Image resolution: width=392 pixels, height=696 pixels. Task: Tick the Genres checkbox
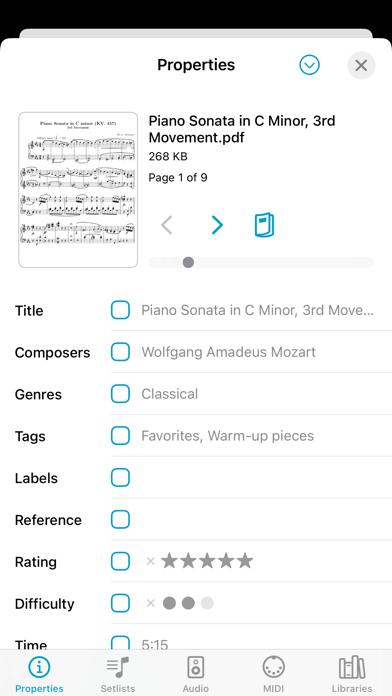point(120,394)
